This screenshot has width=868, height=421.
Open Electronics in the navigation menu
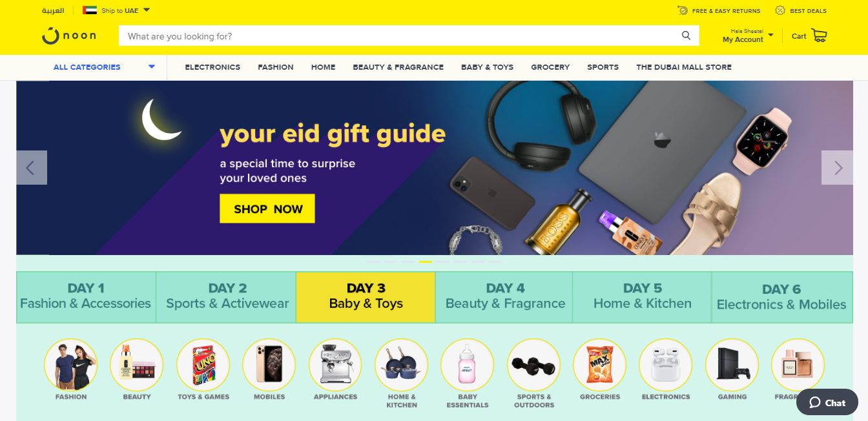pos(212,67)
